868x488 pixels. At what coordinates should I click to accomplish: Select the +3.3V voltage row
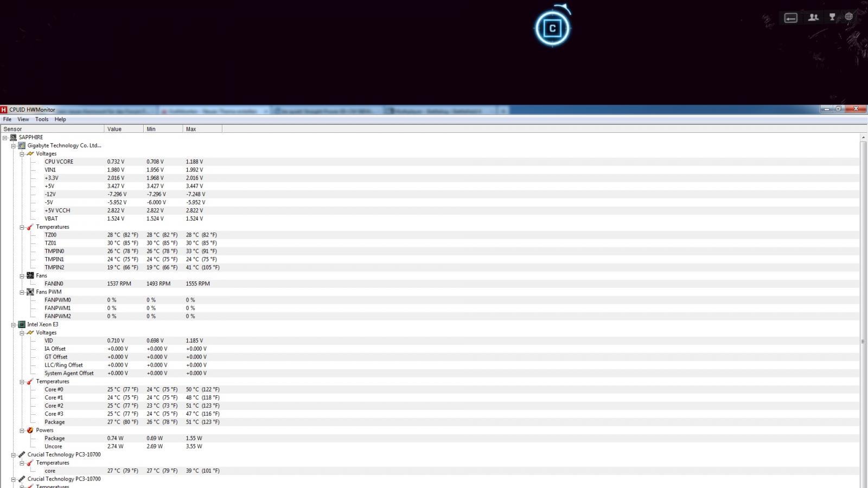(430, 178)
